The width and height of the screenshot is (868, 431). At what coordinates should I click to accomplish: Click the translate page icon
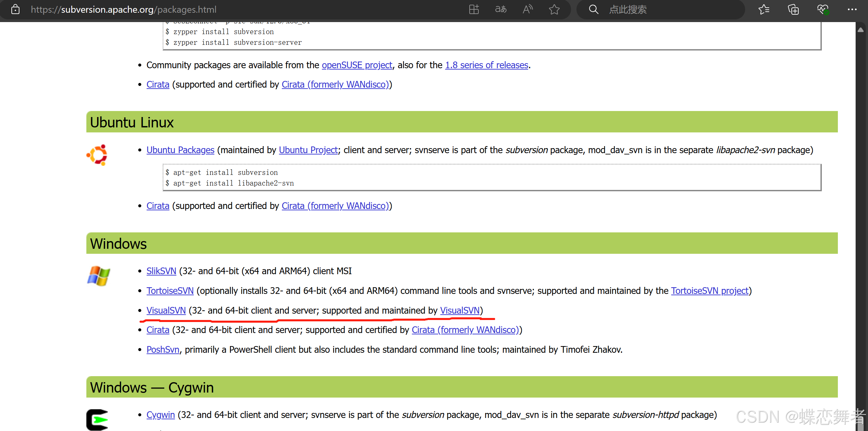(x=501, y=9)
